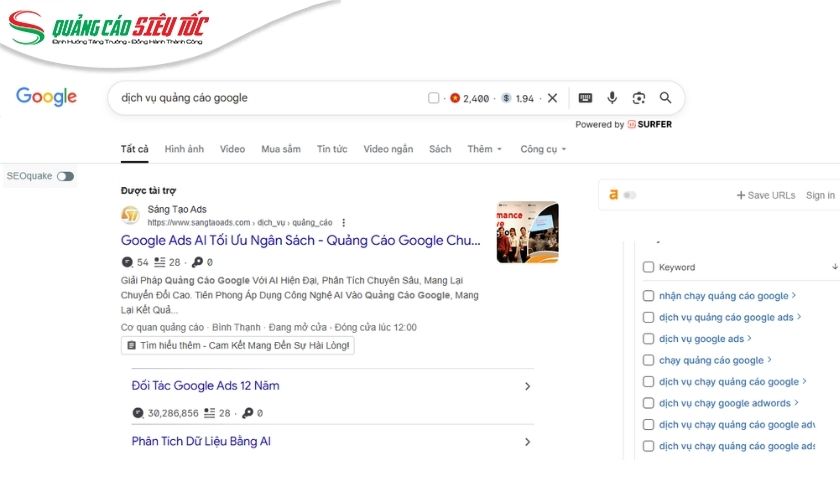Tick the 'dịch vụ google ads' checkbox
This screenshot has height=500, width=840.
pos(649,339)
